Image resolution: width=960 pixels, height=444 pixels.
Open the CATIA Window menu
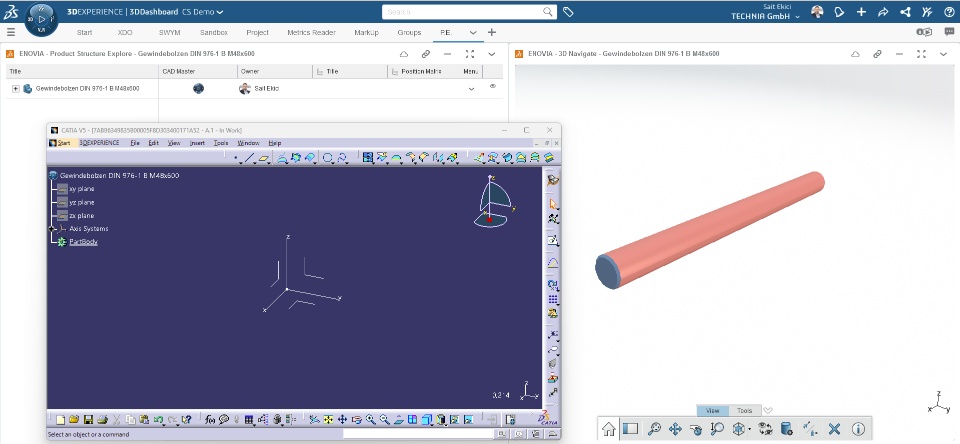248,143
